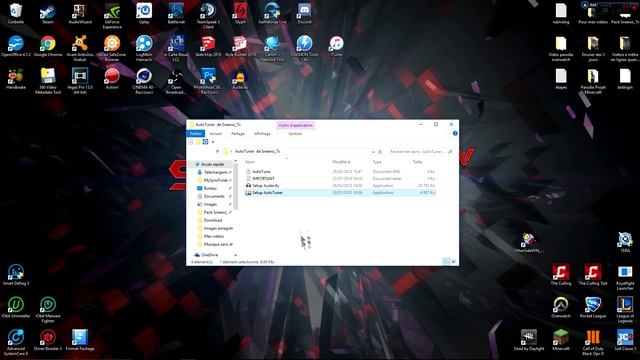640x360 pixels.
Task: Switch to the Accueil ribbon tab
Action: coord(216,133)
